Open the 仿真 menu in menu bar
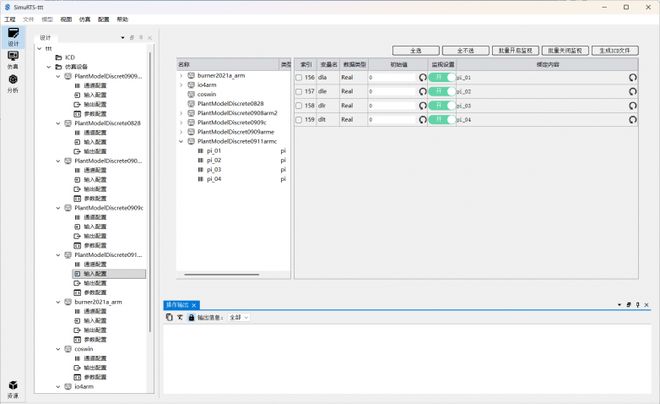The height and width of the screenshot is (404, 660). point(83,19)
